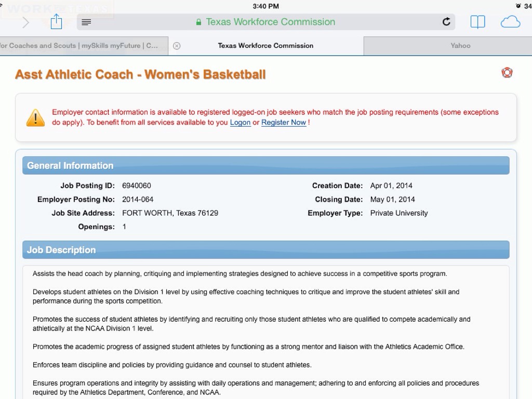Click the yellow warning triangle icon
This screenshot has width=532, height=399.
click(35, 117)
